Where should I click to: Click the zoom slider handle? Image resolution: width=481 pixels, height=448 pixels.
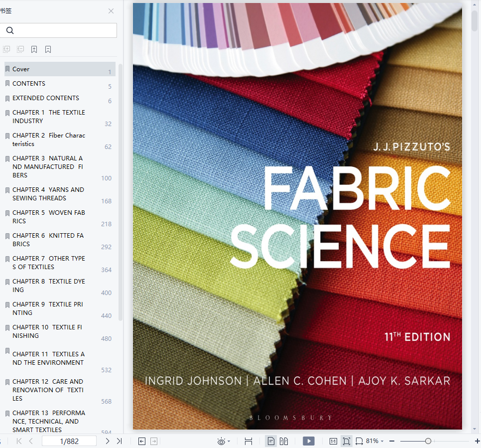[428, 441]
